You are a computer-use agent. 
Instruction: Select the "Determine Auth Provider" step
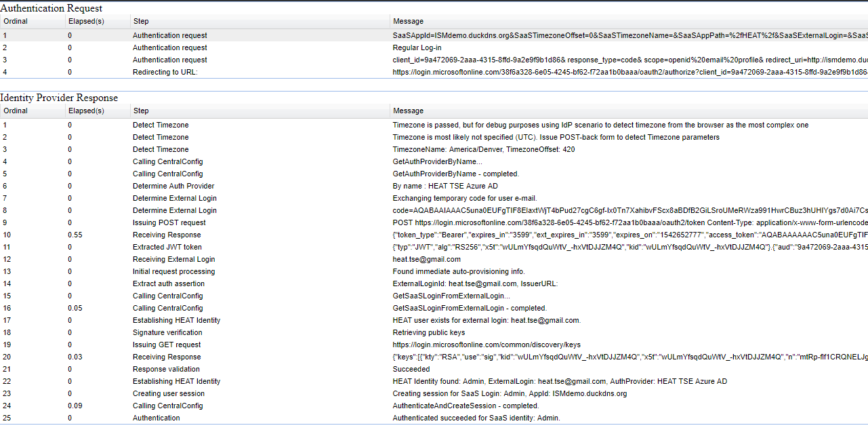point(173,186)
